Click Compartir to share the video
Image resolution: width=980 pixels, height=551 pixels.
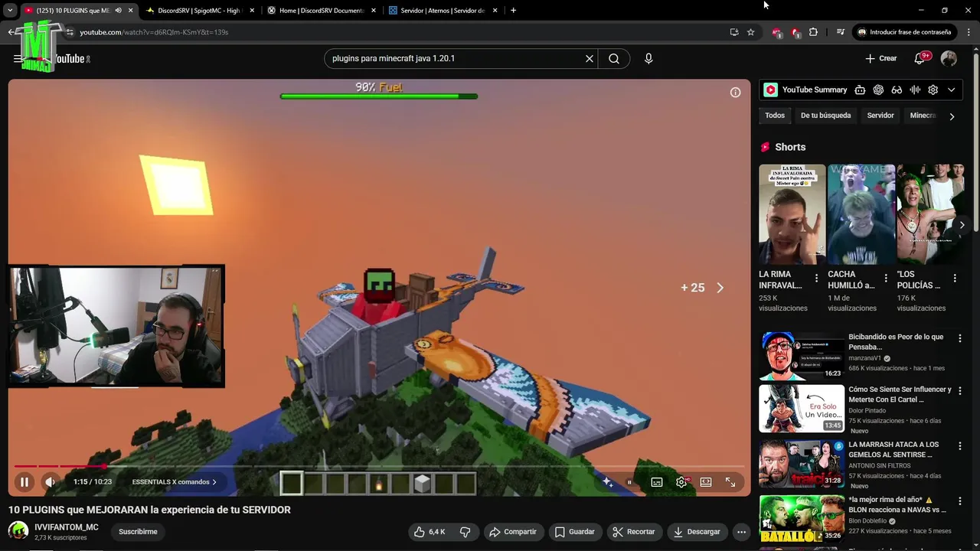click(x=513, y=532)
